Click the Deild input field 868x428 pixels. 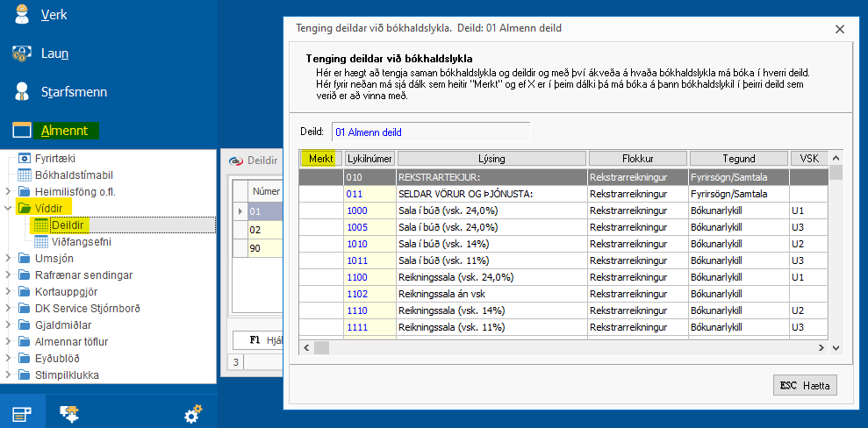click(x=430, y=132)
